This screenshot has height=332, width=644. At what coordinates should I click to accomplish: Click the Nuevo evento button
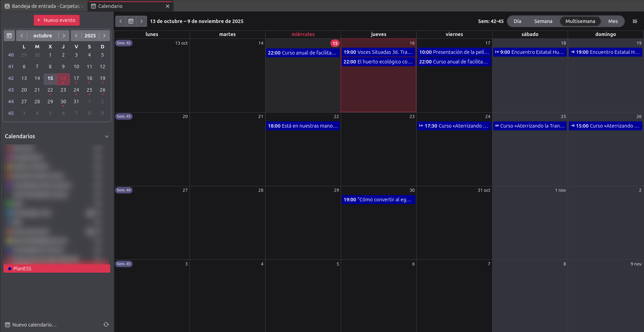[57, 20]
